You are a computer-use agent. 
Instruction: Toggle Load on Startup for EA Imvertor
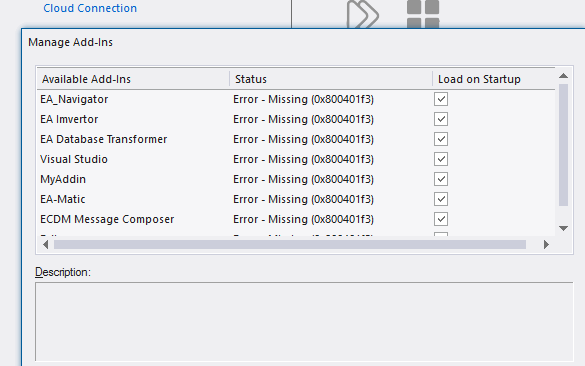tap(441, 119)
